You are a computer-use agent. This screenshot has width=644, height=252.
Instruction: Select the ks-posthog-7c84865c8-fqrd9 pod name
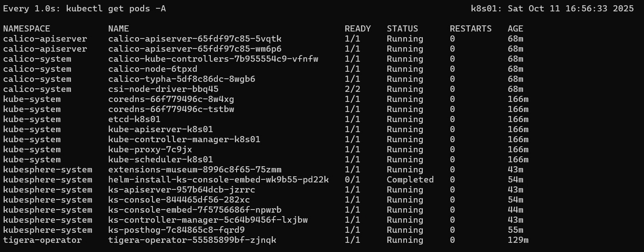(176, 230)
